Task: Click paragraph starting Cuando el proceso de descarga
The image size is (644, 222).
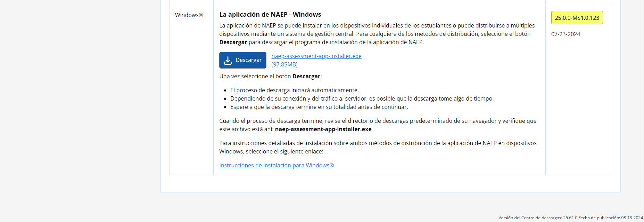Action: click(378, 121)
